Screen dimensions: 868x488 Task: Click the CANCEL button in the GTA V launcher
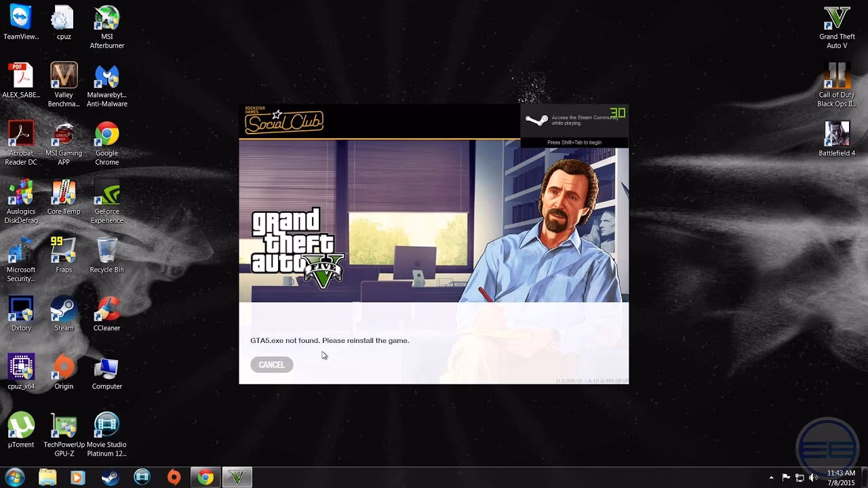[x=271, y=365]
